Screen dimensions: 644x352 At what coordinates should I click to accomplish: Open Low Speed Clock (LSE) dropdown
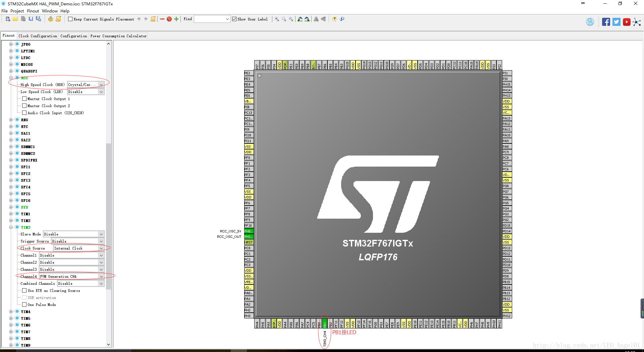coord(86,92)
